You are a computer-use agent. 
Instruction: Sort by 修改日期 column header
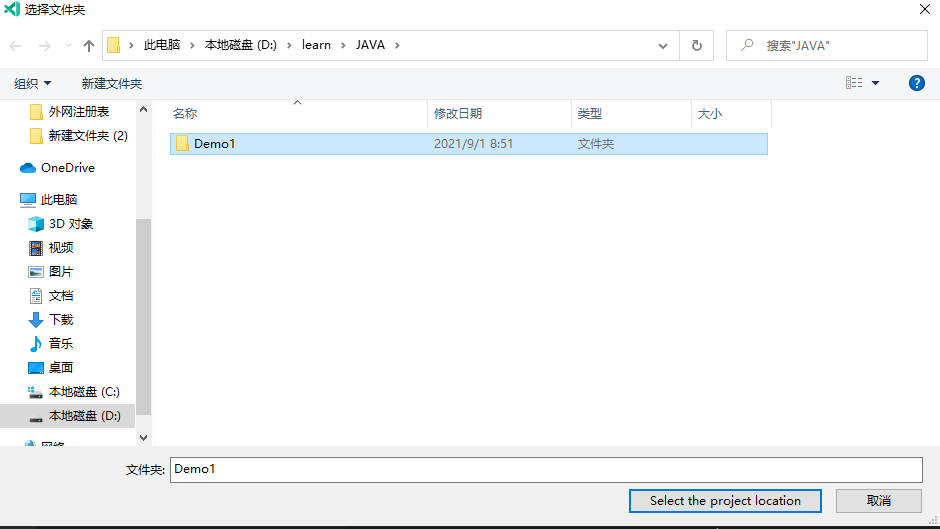tap(458, 114)
